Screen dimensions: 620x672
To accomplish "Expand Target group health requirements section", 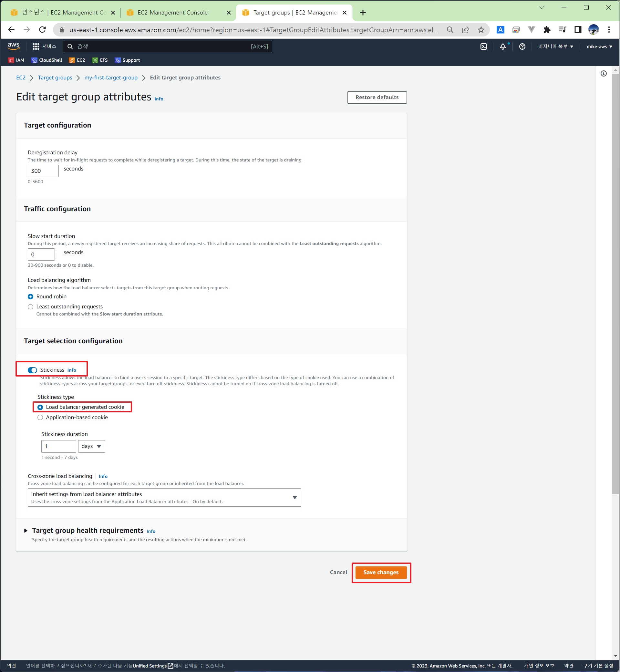I will click(26, 531).
